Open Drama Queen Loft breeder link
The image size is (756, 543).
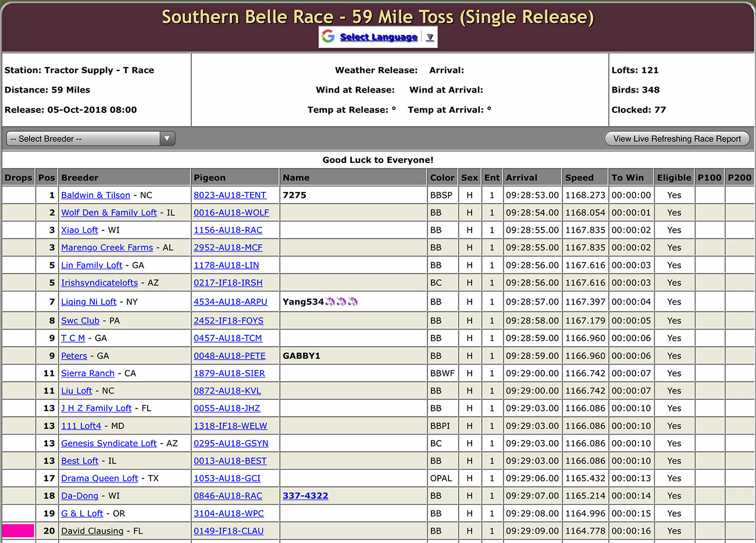[x=99, y=478]
